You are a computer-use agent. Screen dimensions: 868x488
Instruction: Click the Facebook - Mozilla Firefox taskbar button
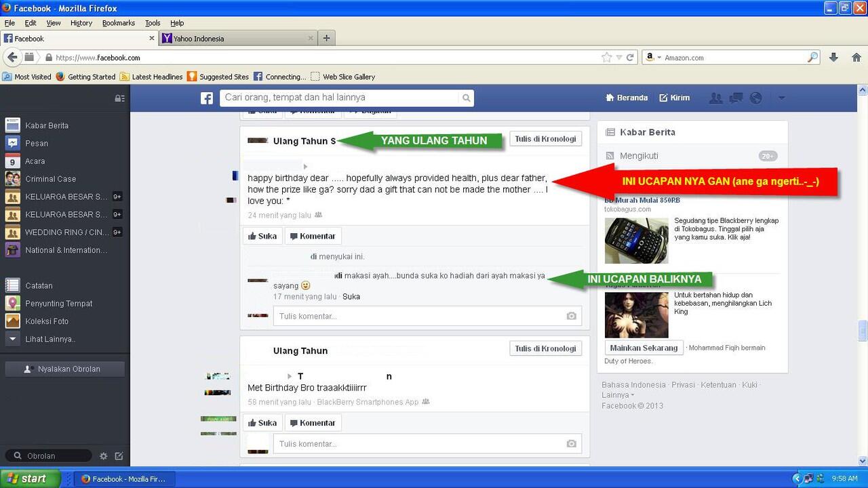(123, 479)
